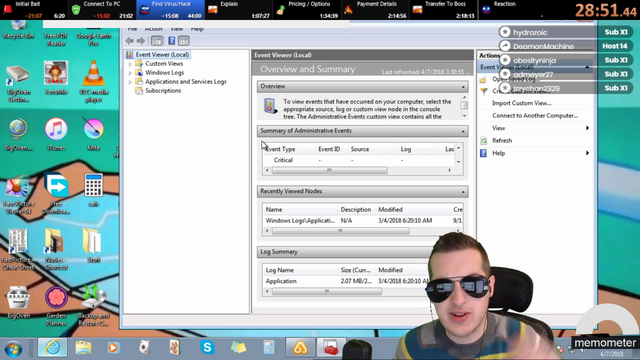The image size is (640, 360).
Task: Click the Show/Hide Action Pane toolbar icon
Action: coord(184,41)
